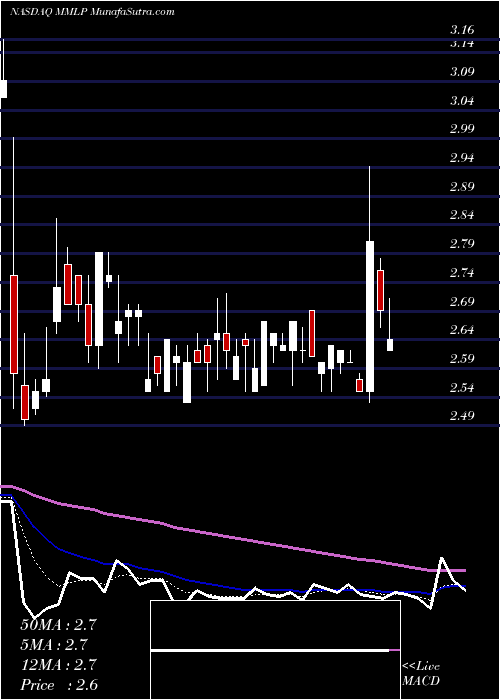Click the 2.59 price axis label
Screen dimensions: 500x700
pos(462,358)
